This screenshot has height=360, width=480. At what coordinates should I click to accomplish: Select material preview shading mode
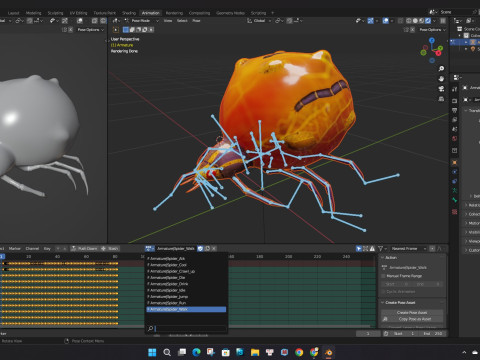click(422, 21)
